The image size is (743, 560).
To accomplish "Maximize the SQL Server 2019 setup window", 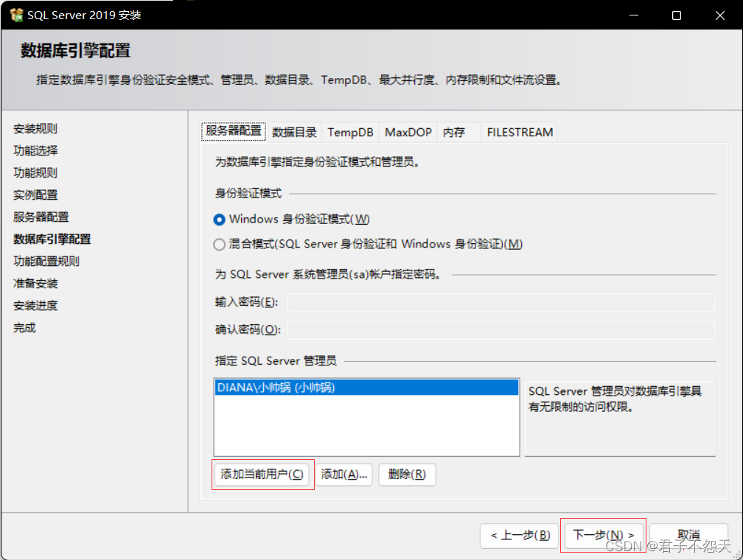I will click(x=677, y=15).
